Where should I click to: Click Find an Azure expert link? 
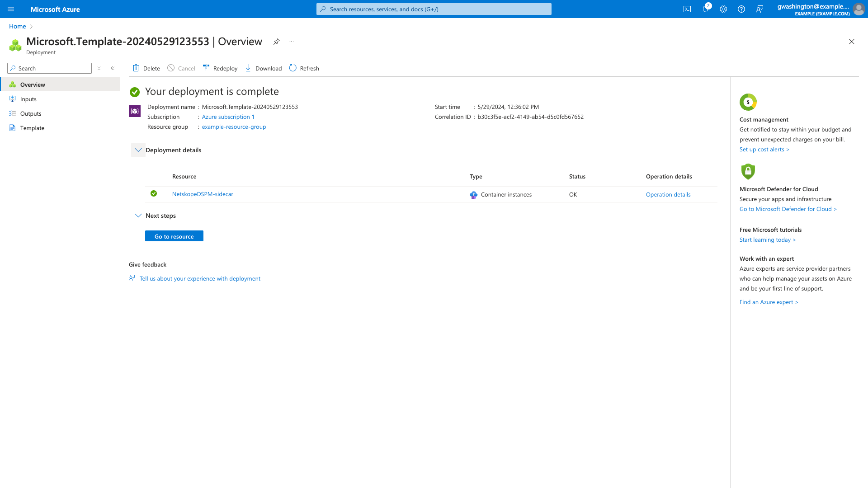coord(769,302)
